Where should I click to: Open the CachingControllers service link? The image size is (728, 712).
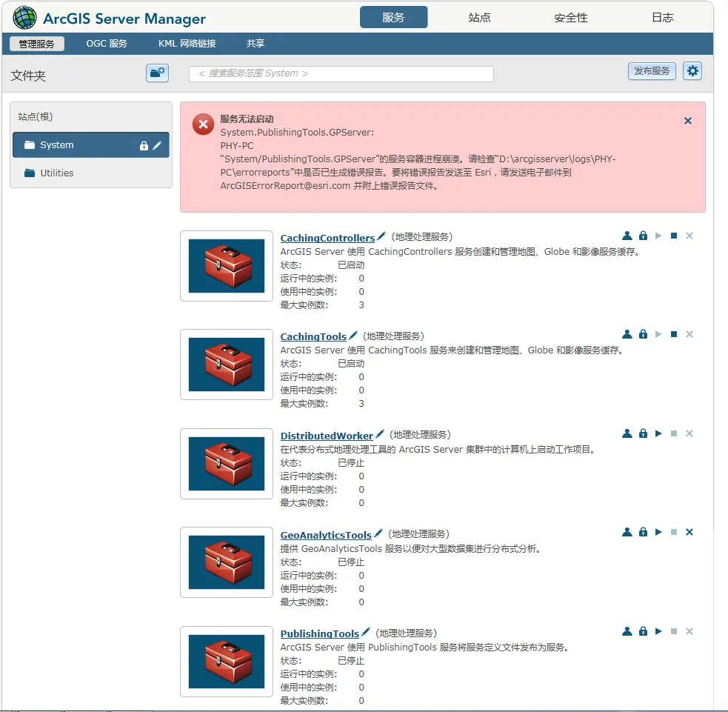327,238
